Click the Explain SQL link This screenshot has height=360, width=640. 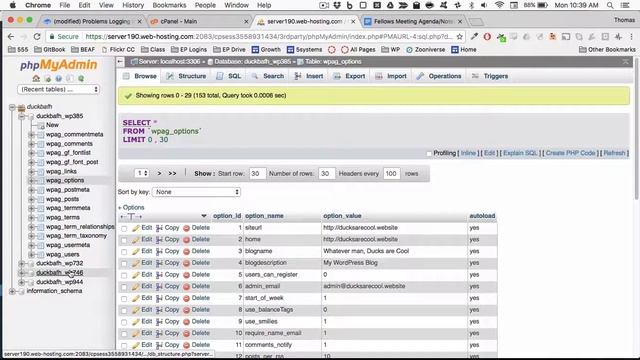coord(520,153)
